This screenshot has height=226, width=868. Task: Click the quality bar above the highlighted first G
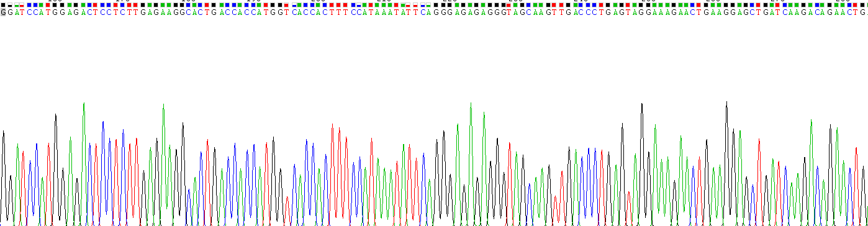tap(3, 5)
